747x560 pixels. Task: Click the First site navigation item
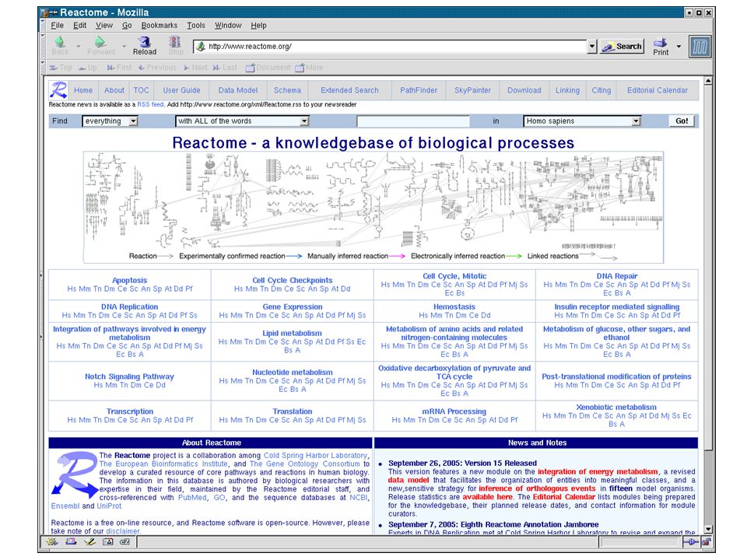tap(119, 68)
